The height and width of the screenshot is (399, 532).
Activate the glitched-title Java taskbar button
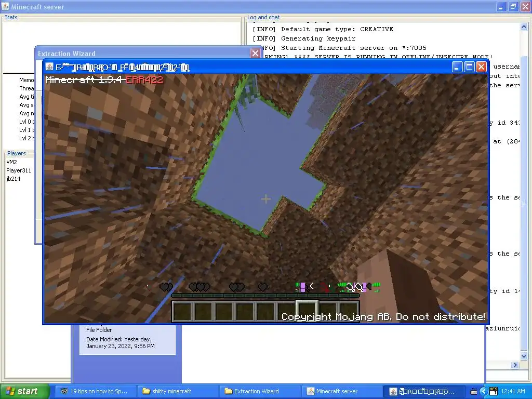(x=423, y=391)
